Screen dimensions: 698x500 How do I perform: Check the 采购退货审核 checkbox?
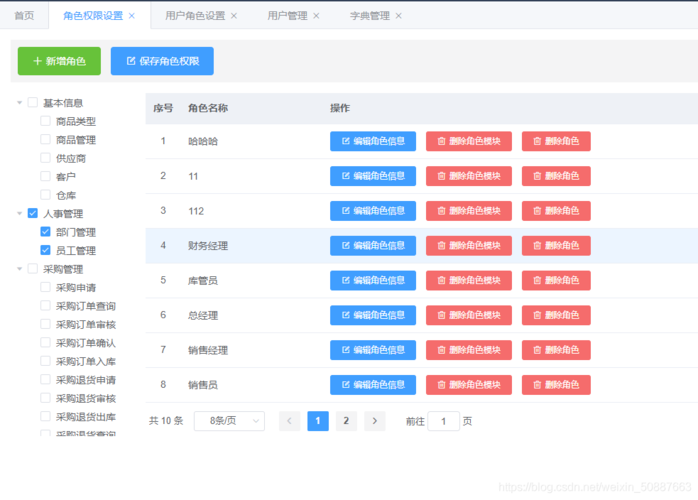(45, 398)
